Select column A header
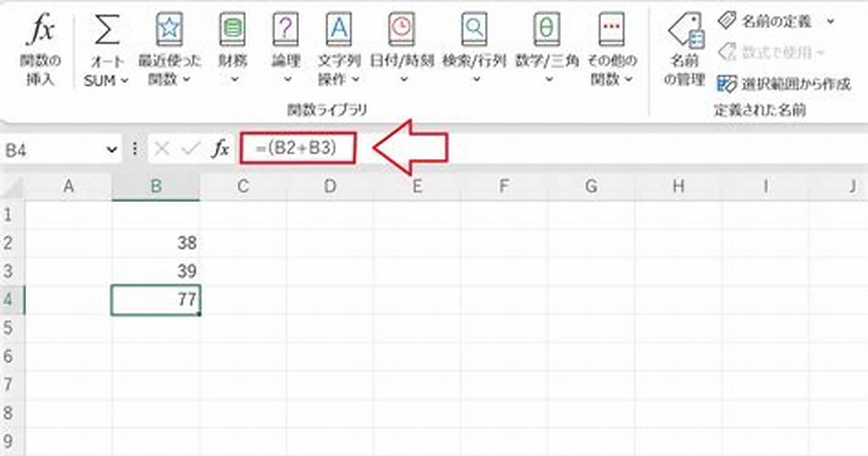The image size is (868, 456). (x=69, y=186)
